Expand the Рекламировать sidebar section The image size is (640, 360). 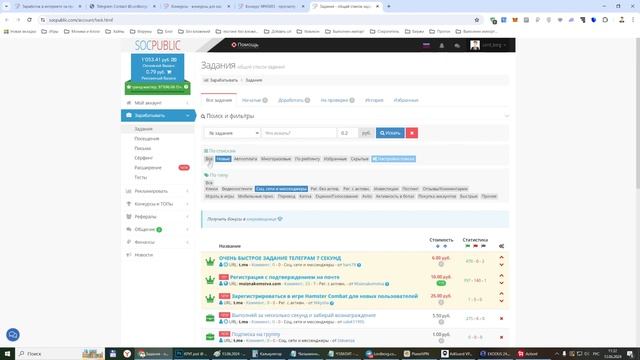[158, 191]
